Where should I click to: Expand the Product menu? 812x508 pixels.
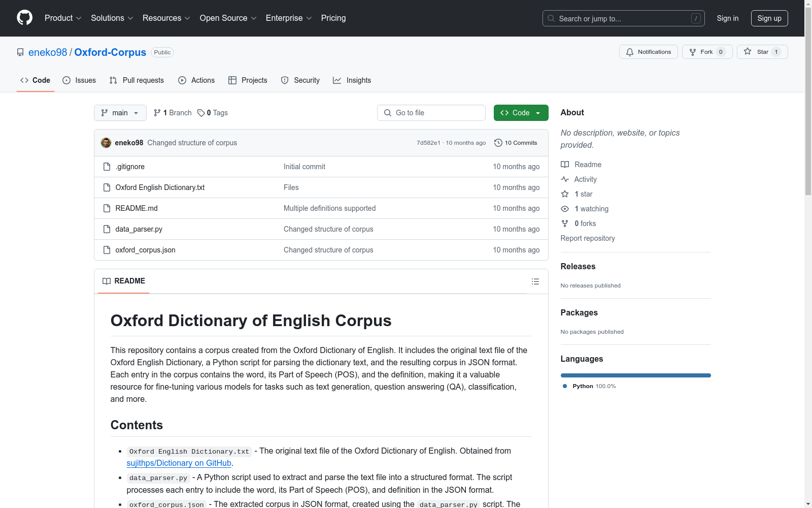tap(63, 18)
